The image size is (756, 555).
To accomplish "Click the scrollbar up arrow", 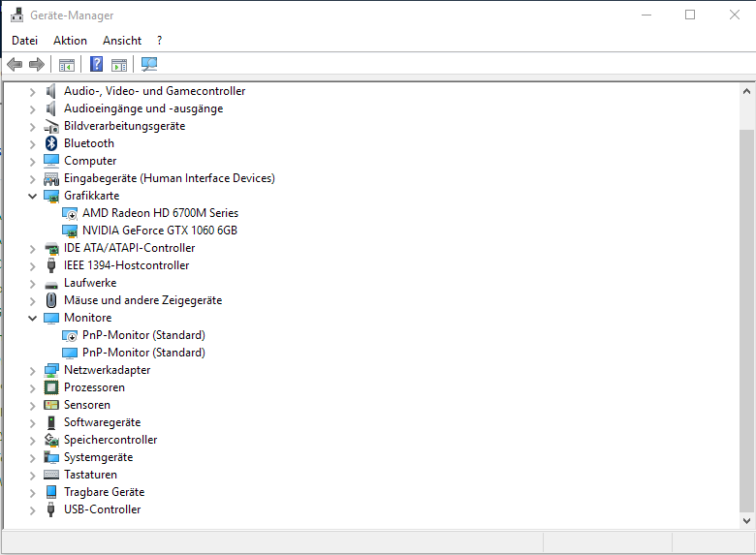I will 746,91.
